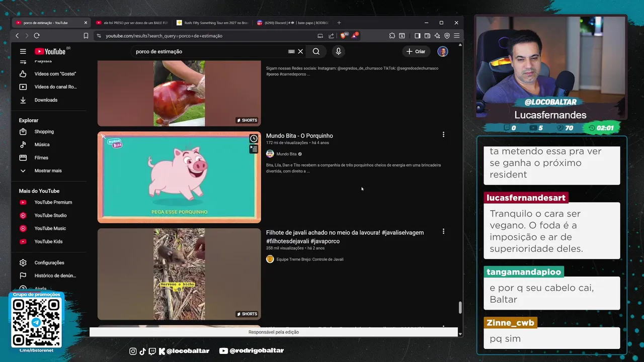Click the browser address bar URL
This screenshot has width=644, height=362.
tap(164, 36)
